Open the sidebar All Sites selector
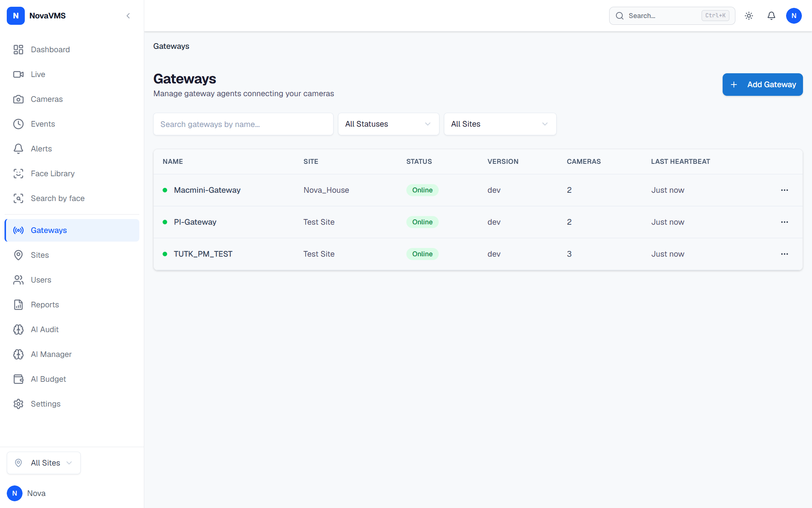 coord(44,463)
